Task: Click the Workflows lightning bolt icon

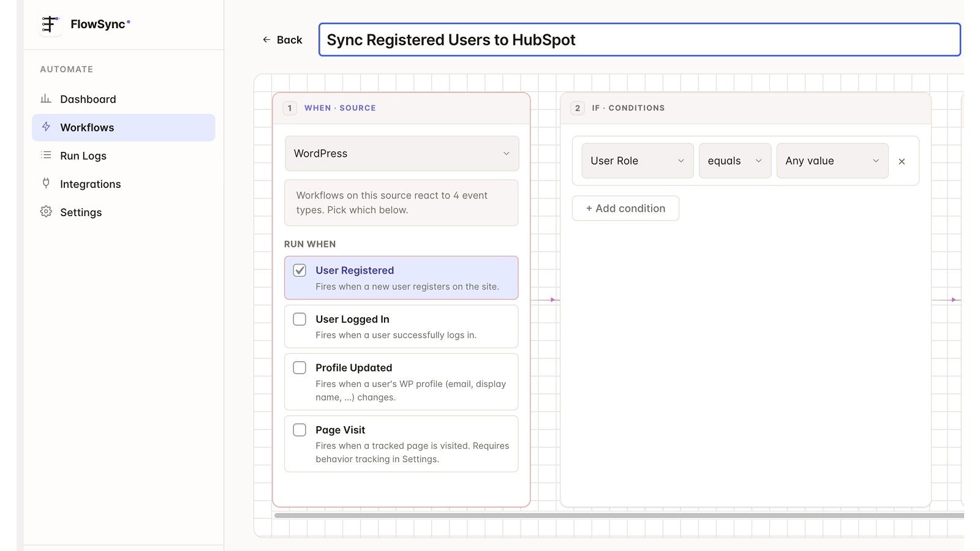Action: coord(46,127)
